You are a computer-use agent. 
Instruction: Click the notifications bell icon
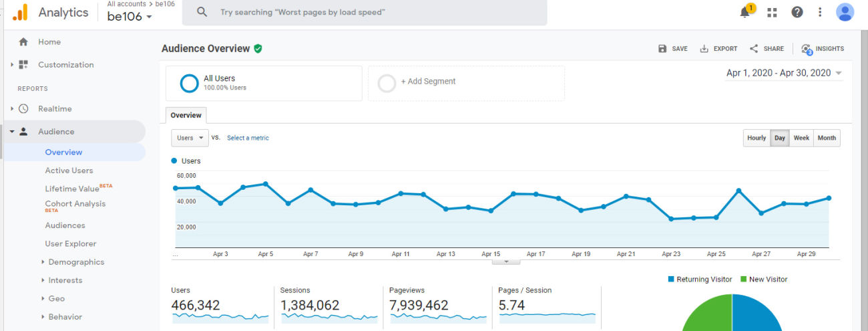(x=745, y=12)
